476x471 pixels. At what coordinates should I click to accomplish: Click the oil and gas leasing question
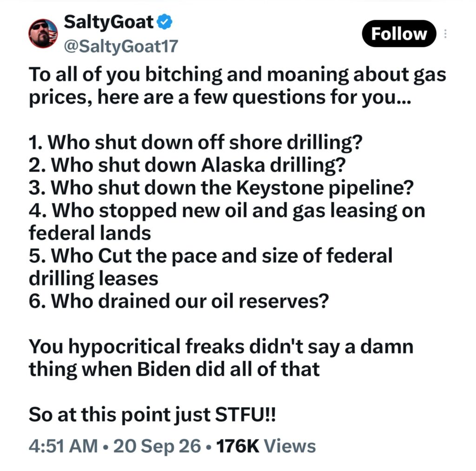[227, 222]
